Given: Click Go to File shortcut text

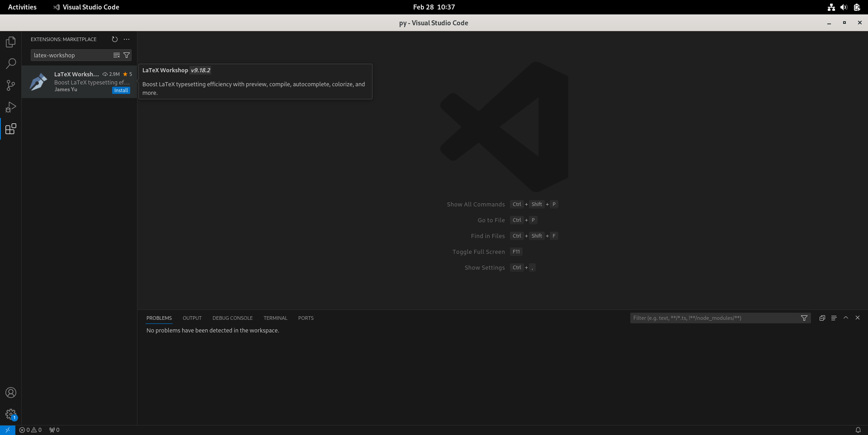Looking at the screenshot, I should click(491, 220).
